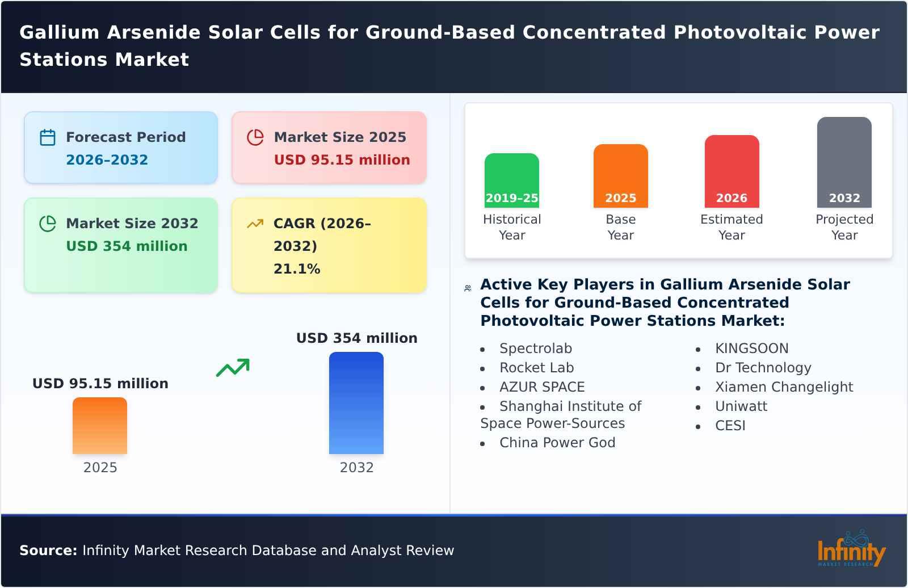This screenshot has width=908, height=588.
Task: Open the Market Size 2025 card
Action: click(x=329, y=148)
